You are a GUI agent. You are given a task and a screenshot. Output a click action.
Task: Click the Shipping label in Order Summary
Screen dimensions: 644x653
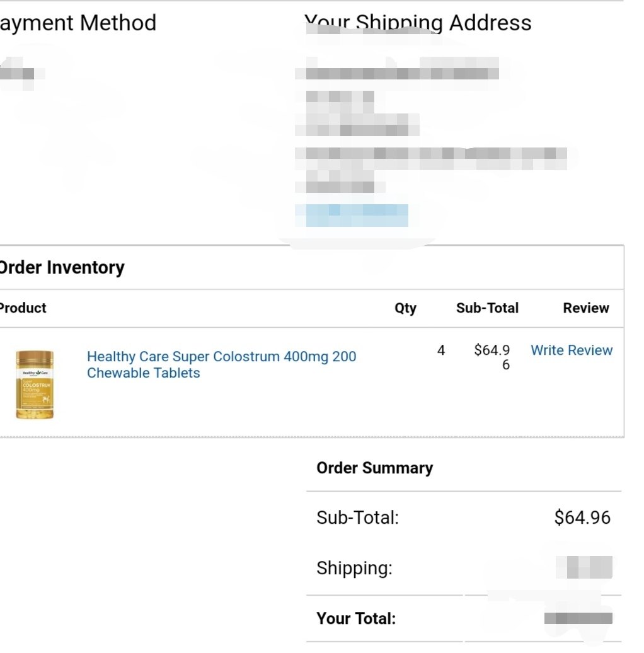point(354,568)
